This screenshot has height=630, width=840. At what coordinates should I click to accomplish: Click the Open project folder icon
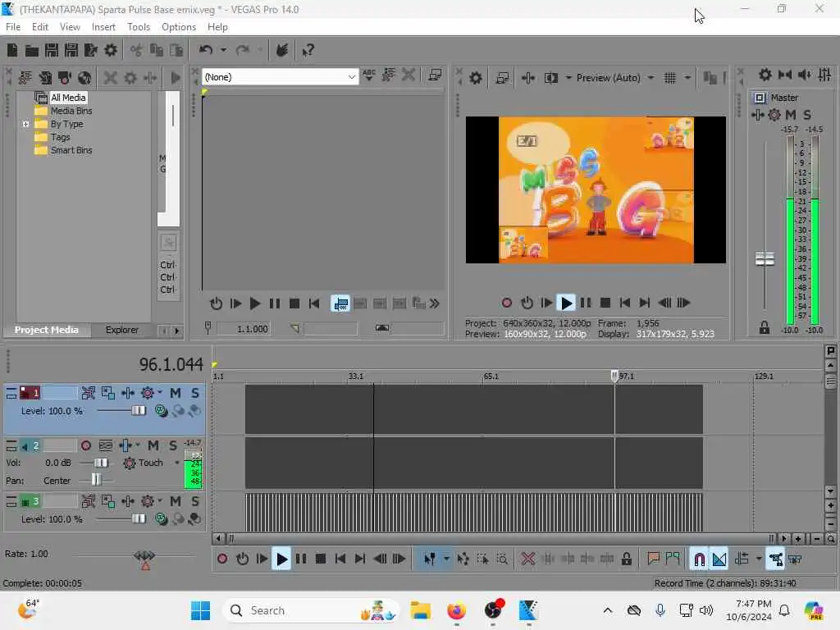point(32,50)
